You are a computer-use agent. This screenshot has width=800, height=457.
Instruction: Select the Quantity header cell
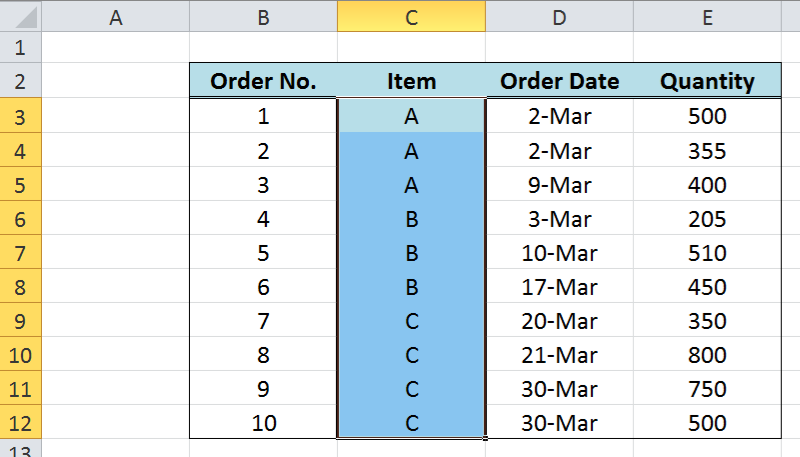(x=707, y=81)
